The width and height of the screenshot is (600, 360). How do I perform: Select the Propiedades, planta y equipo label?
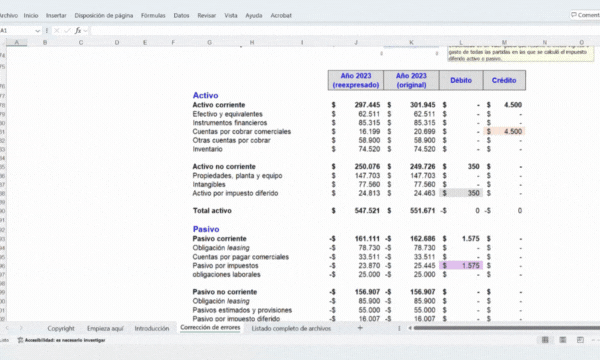click(x=237, y=176)
